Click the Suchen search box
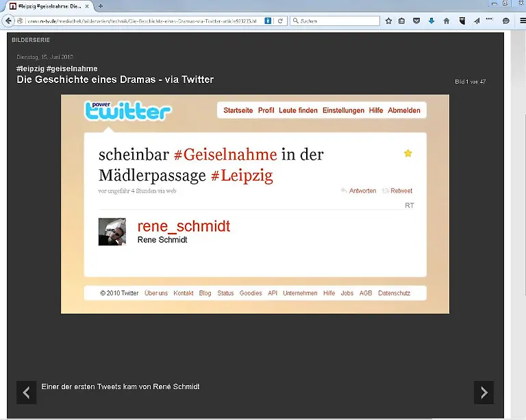The image size is (526, 420). click(x=335, y=21)
